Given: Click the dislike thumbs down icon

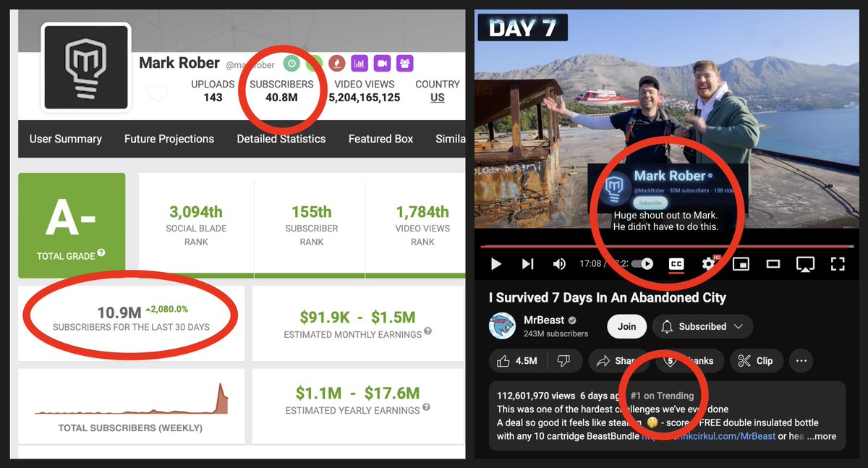Looking at the screenshot, I should (x=564, y=360).
